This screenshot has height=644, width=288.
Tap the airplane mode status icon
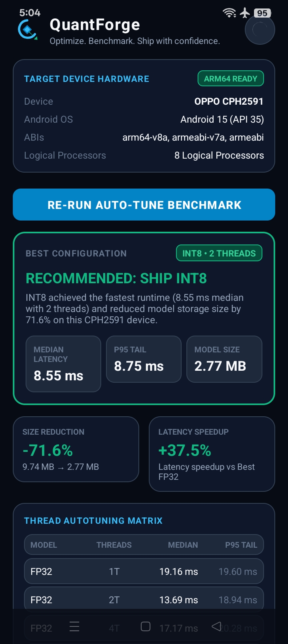coord(245,13)
